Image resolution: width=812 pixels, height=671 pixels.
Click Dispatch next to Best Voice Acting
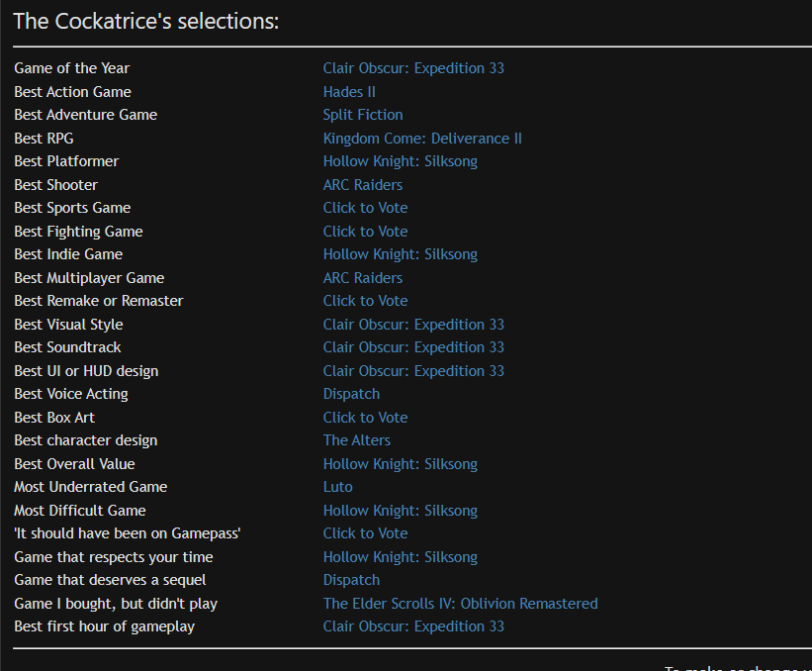pos(351,394)
